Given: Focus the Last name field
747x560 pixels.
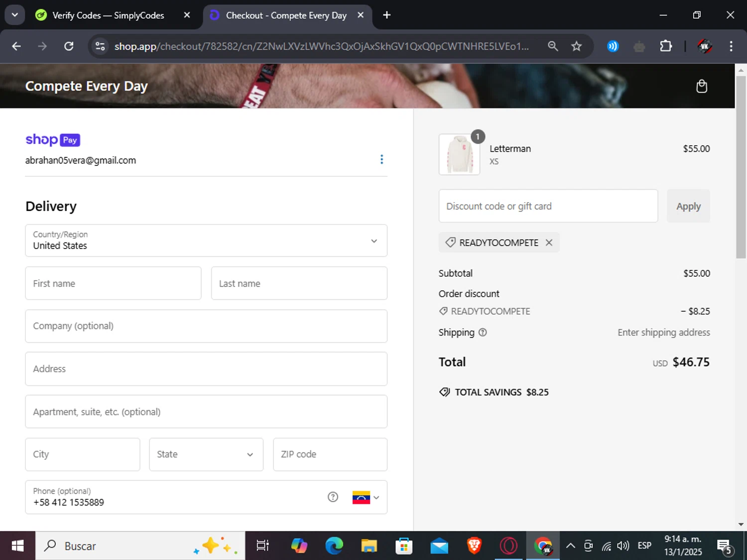Looking at the screenshot, I should click(x=299, y=283).
